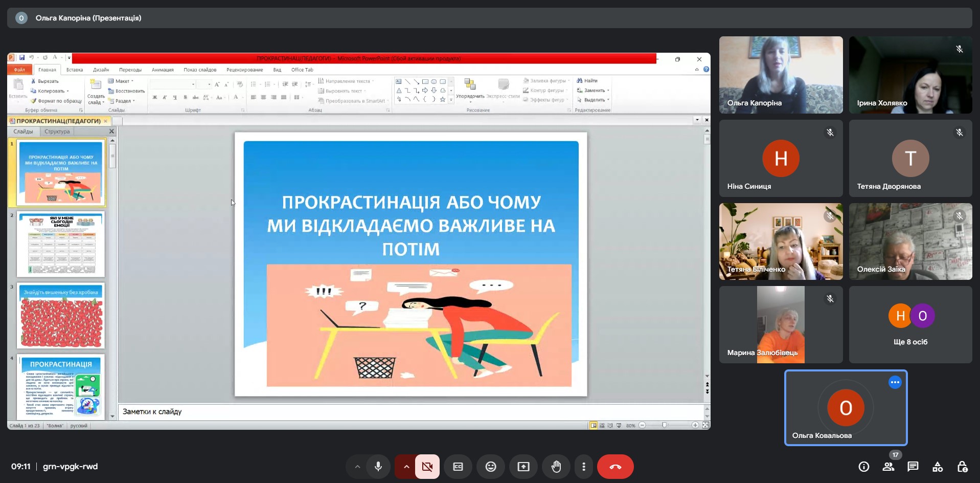
Task: Expand video settings chevron
Action: [406, 467]
